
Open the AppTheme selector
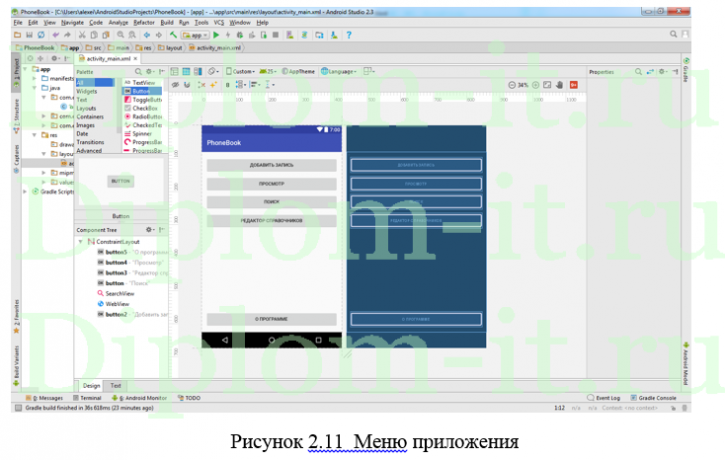point(298,72)
